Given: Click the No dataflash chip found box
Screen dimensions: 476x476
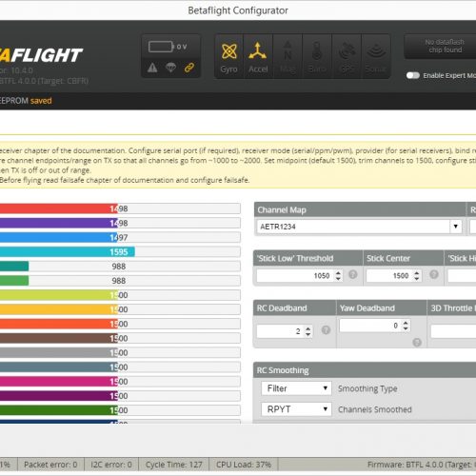Looking at the screenshot, I should (x=441, y=47).
